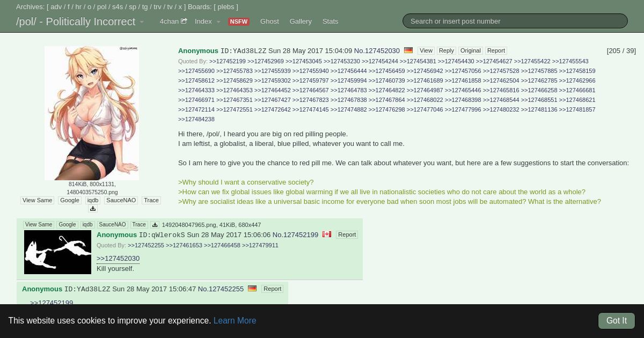The image size is (644, 338).
Task: Click the sp archive link
Action: click(x=133, y=7)
